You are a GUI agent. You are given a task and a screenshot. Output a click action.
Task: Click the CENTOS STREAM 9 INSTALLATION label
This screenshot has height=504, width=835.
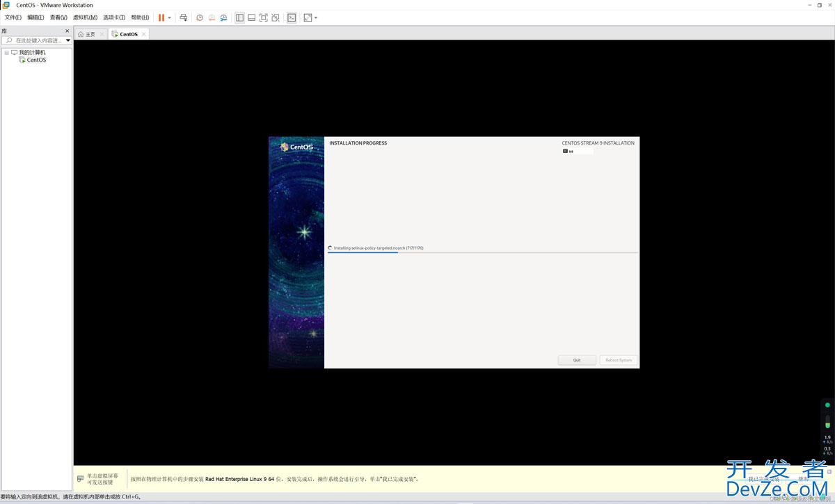tap(598, 143)
